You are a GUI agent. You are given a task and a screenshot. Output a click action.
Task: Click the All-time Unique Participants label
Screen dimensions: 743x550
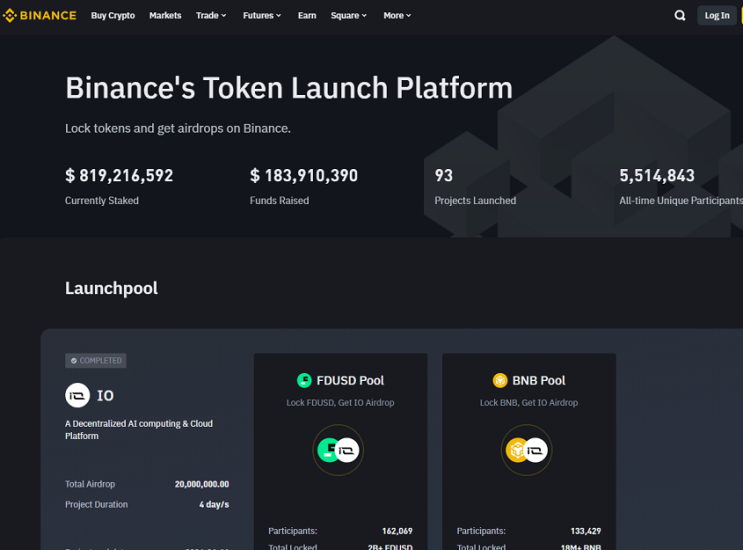click(681, 200)
